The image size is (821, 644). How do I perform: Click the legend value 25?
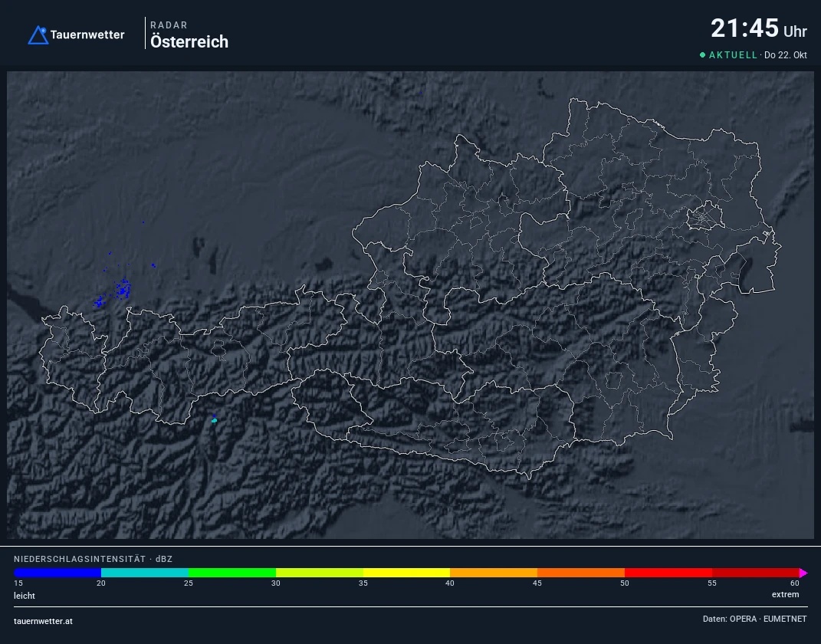[x=189, y=583]
